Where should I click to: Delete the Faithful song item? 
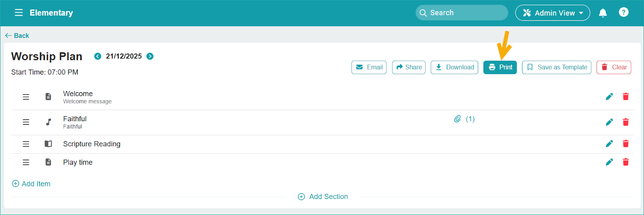pyautogui.click(x=625, y=122)
